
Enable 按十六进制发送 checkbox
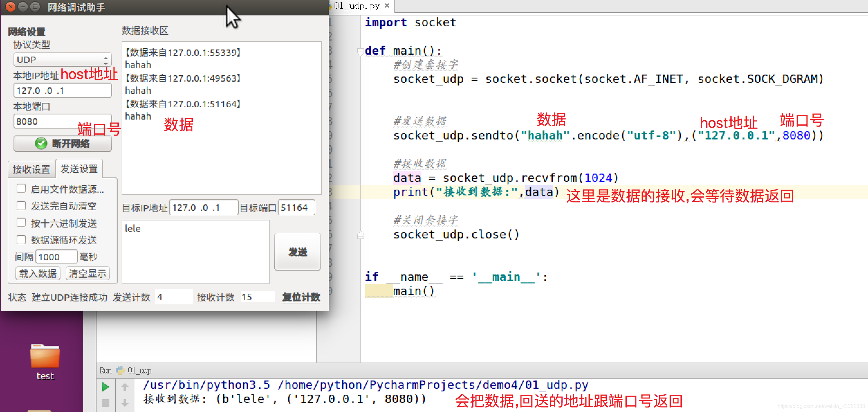(21, 222)
